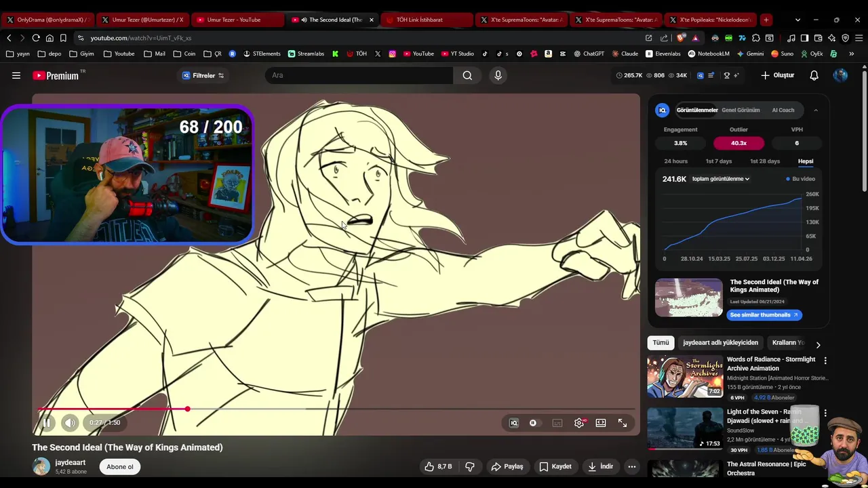
Task: Open the three-dot more actions under the video
Action: pyautogui.click(x=632, y=466)
